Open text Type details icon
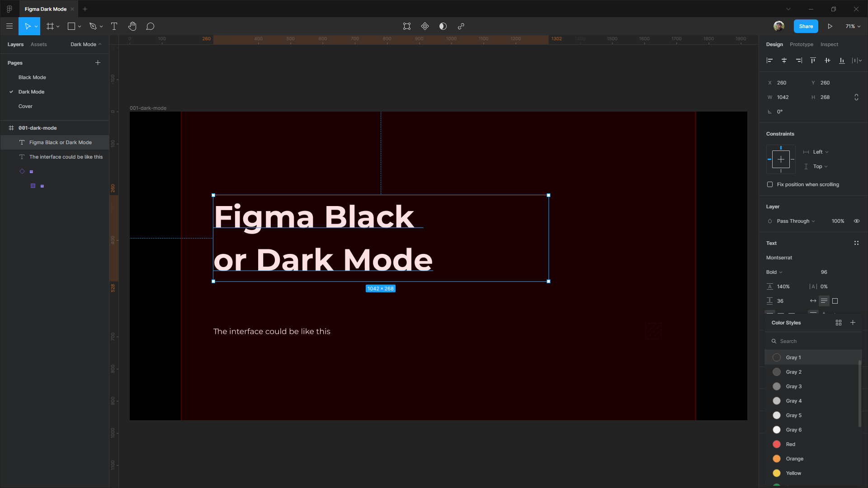The width and height of the screenshot is (868, 488). [x=856, y=243]
